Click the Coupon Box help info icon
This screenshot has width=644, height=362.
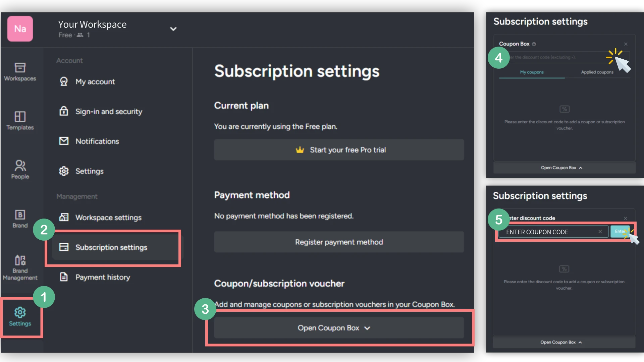[534, 44]
